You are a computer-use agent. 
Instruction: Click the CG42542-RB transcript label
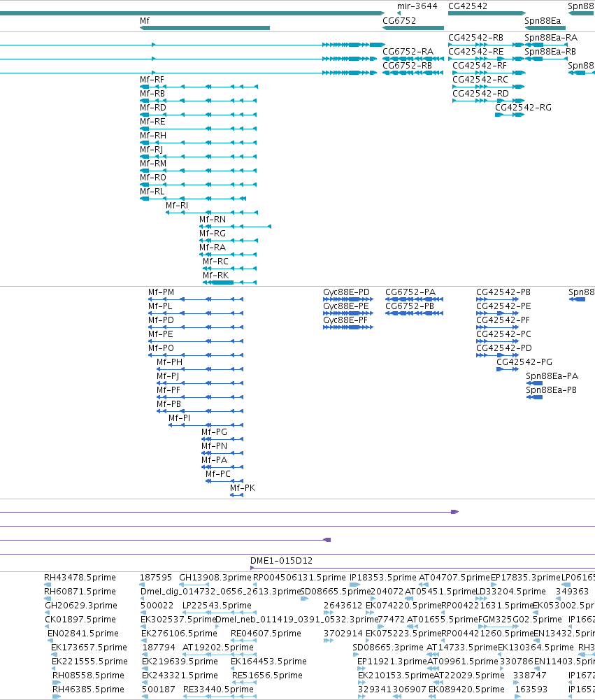pyautogui.click(x=476, y=38)
